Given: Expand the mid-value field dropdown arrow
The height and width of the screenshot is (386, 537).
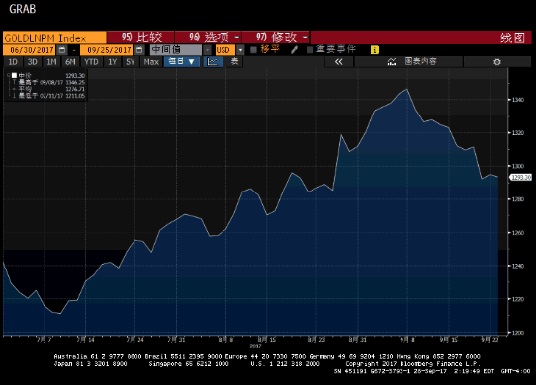Looking at the screenshot, I should (208, 50).
